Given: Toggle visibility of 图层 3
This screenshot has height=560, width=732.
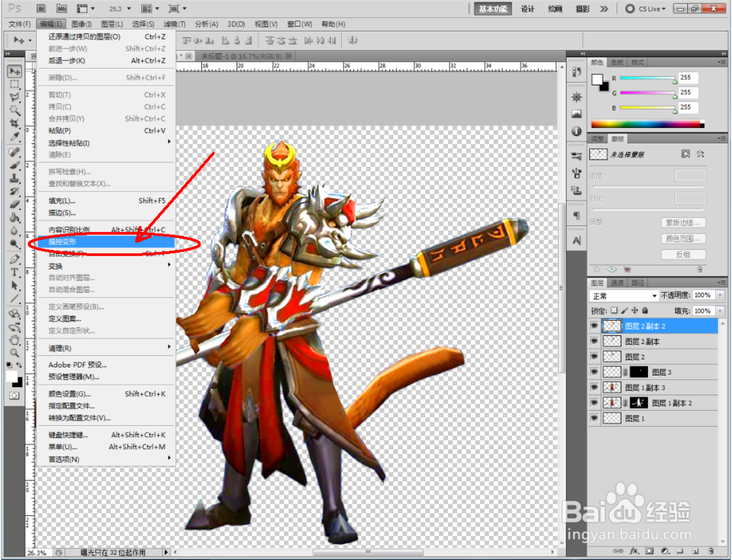Looking at the screenshot, I should [594, 372].
